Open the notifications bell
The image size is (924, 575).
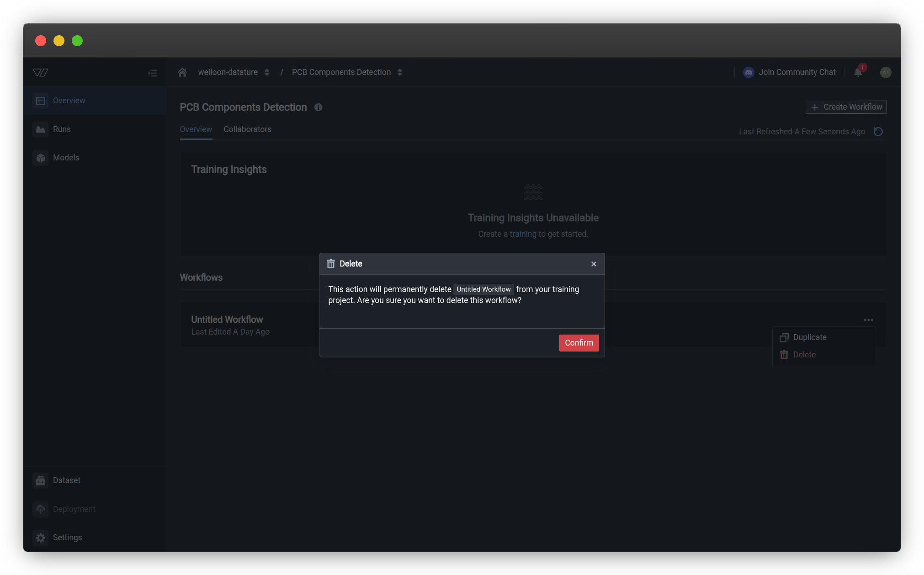[x=858, y=72]
